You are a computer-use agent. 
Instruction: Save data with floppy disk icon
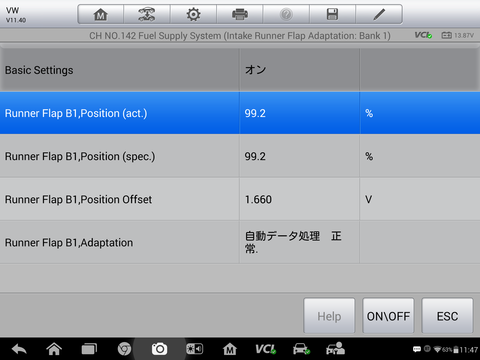point(332,14)
